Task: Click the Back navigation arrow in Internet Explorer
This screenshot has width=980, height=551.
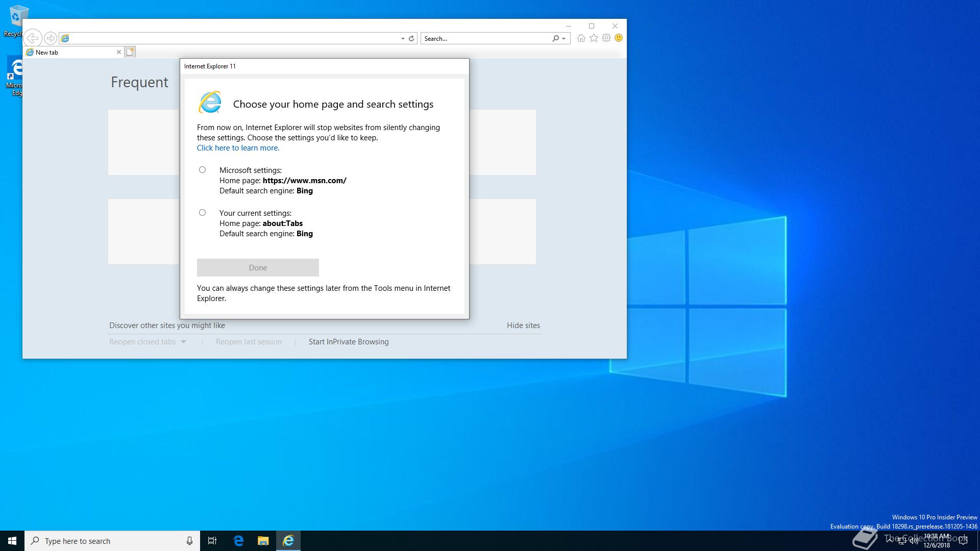Action: [33, 38]
